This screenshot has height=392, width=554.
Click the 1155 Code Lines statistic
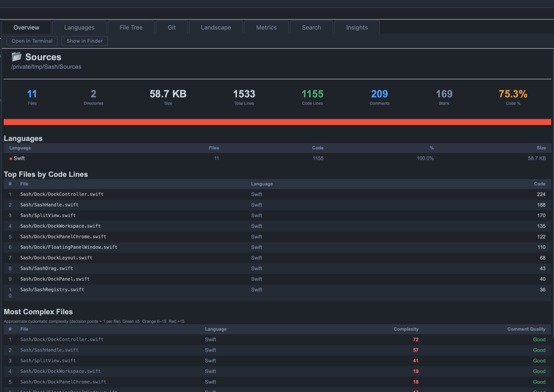pos(312,97)
